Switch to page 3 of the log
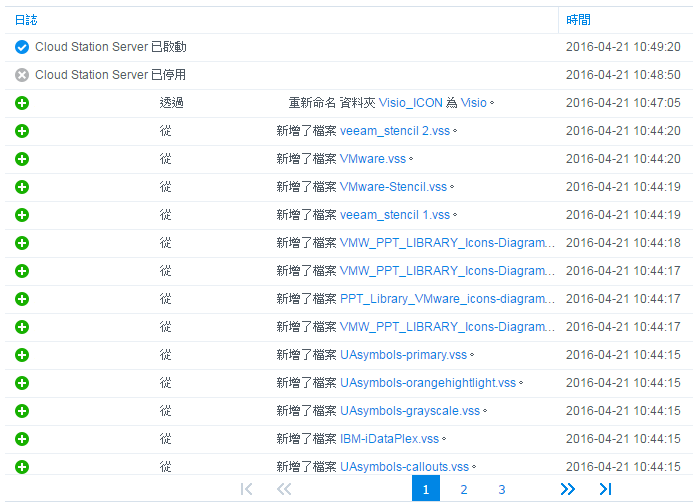 502,489
